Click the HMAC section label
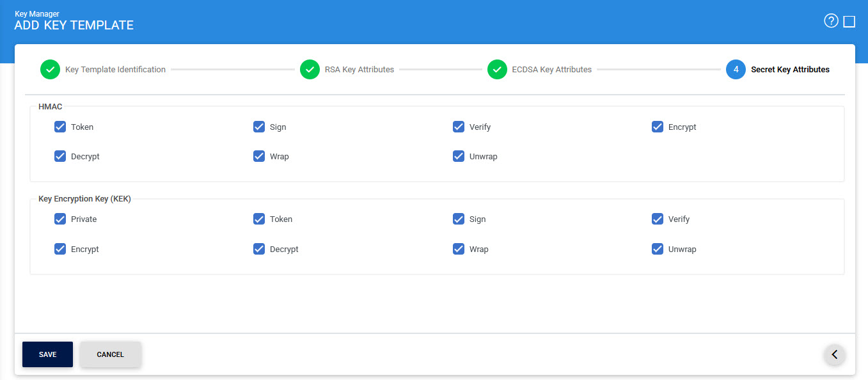Screen dimensions: 868x380 pos(51,106)
